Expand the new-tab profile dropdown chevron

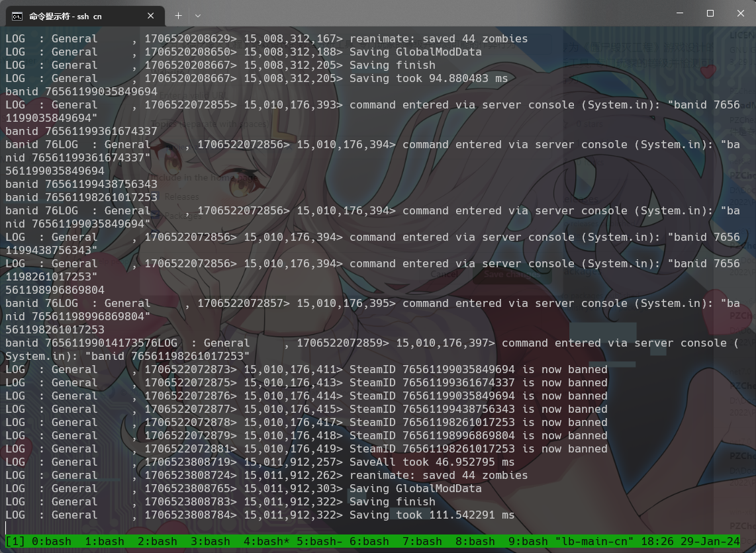198,16
